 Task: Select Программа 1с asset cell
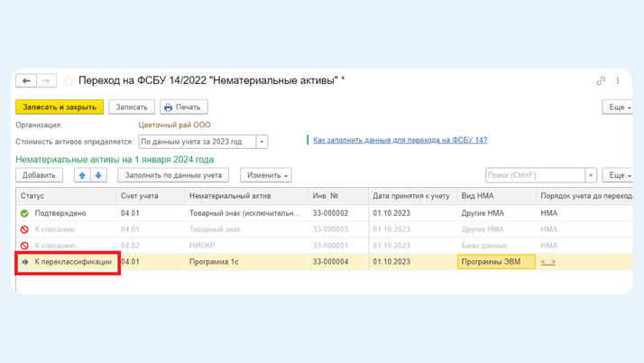246,262
